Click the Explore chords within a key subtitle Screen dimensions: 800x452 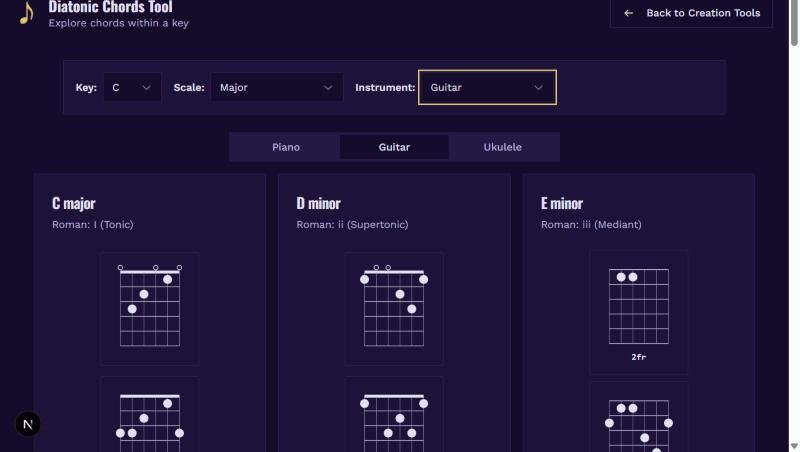pyautogui.click(x=118, y=23)
